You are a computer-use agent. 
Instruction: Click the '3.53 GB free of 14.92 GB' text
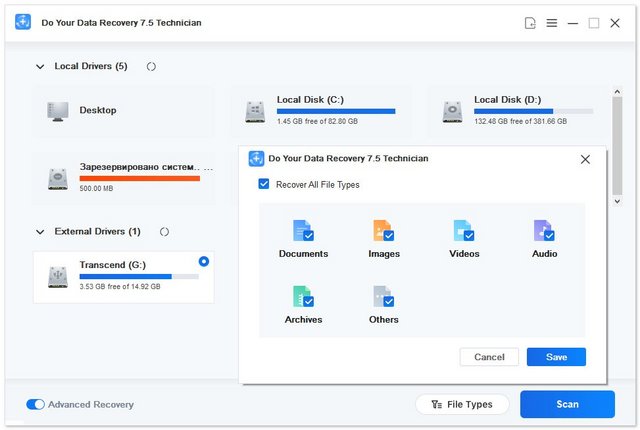(x=120, y=286)
